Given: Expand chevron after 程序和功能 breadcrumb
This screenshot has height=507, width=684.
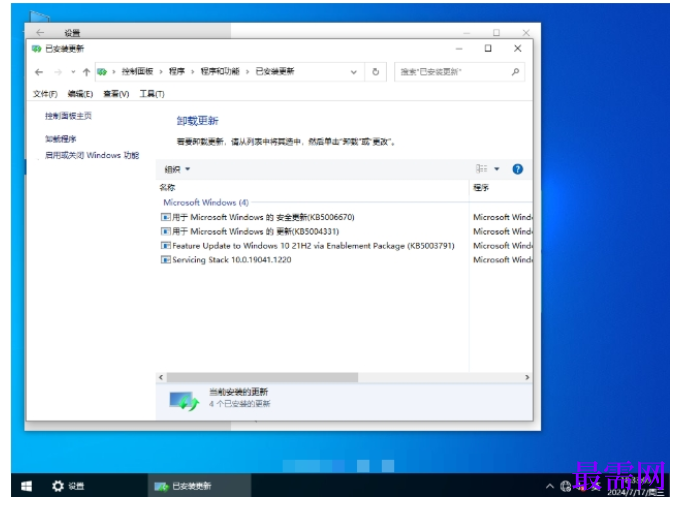Looking at the screenshot, I should coord(247,72).
